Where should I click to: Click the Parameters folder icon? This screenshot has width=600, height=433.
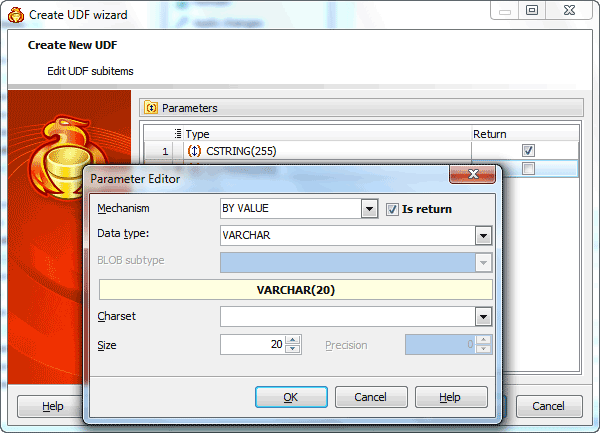(151, 108)
